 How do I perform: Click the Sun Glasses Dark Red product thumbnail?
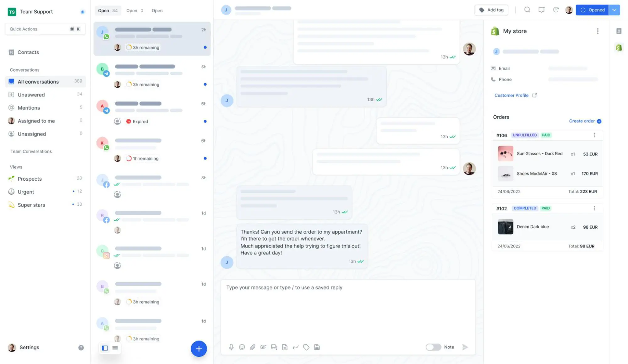tap(505, 153)
